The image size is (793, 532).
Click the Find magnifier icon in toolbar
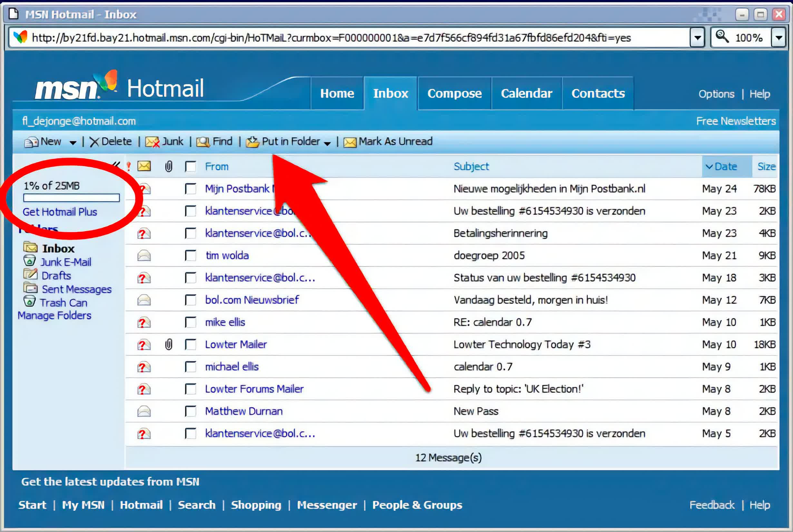pos(203,142)
